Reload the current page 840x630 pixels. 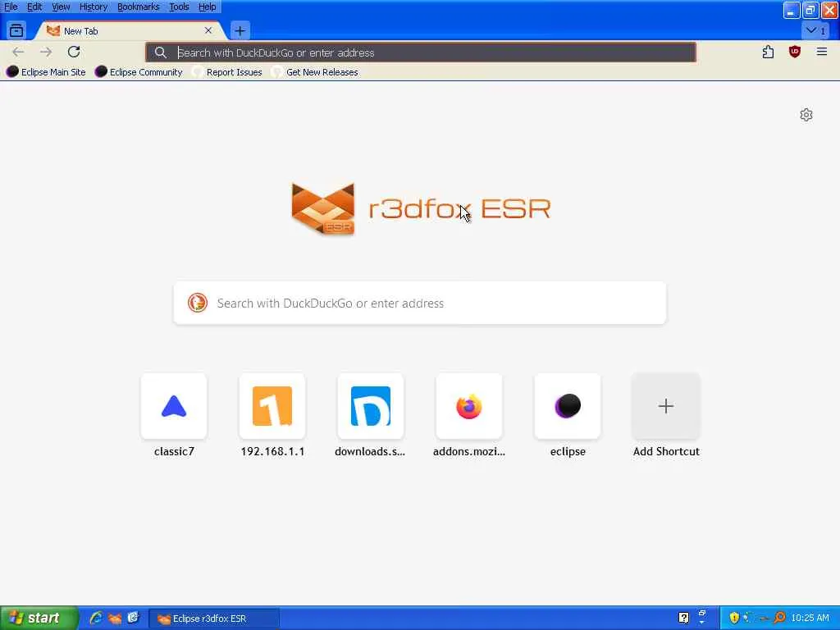click(74, 52)
